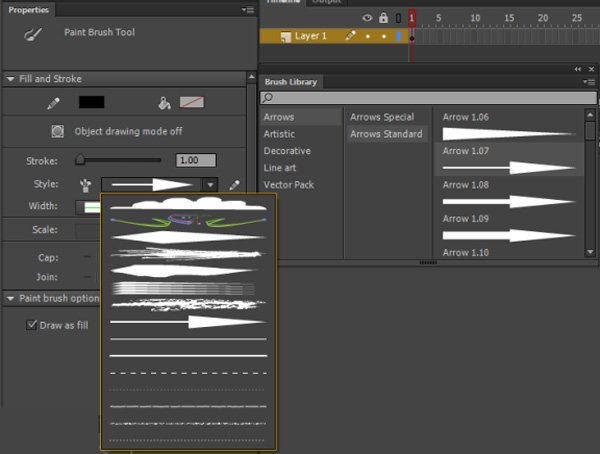Click the Brush Library search field
600x454 pixels.
click(x=428, y=98)
